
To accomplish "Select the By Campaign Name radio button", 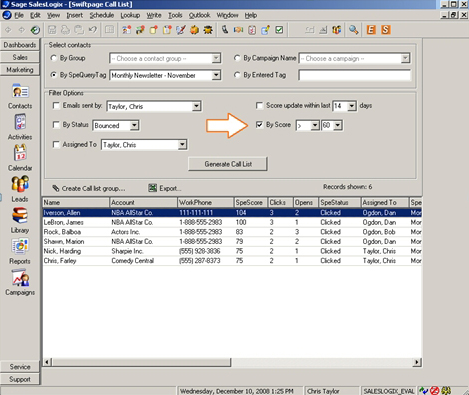I will click(x=237, y=58).
